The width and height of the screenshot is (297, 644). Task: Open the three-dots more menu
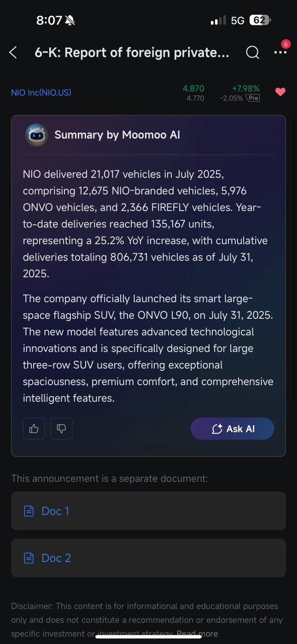[280, 53]
